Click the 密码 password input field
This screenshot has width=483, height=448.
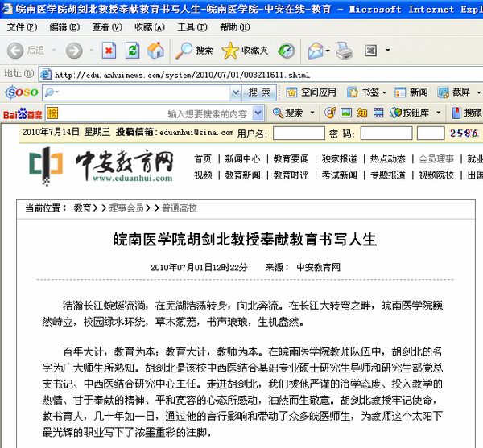pyautogui.click(x=386, y=134)
